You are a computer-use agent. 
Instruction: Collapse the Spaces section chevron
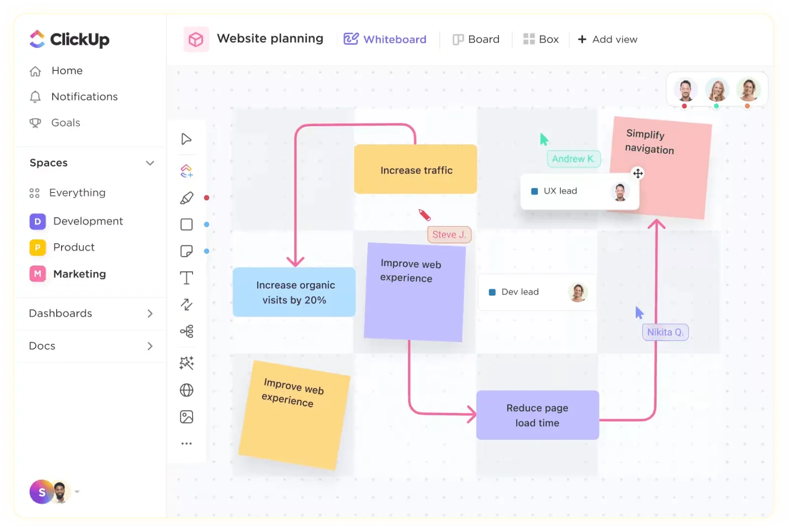[x=150, y=163]
